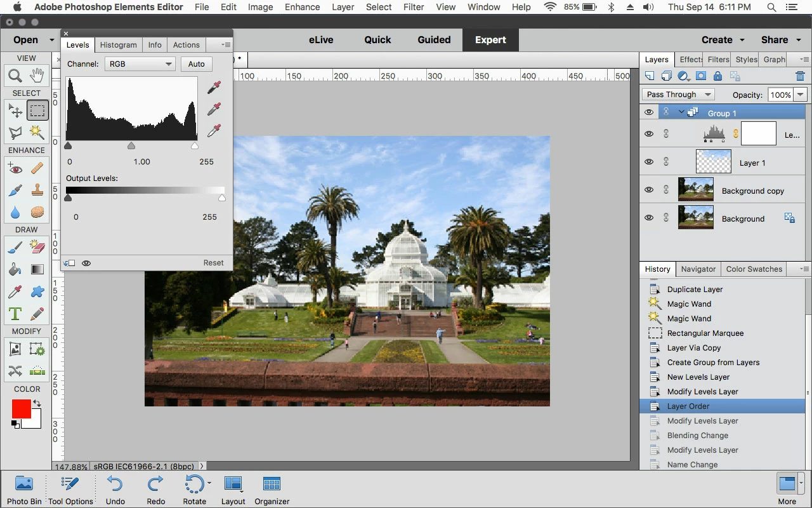Image resolution: width=812 pixels, height=508 pixels.
Task: Pick the gray point eyedropper in Levels
Action: pyautogui.click(x=214, y=109)
